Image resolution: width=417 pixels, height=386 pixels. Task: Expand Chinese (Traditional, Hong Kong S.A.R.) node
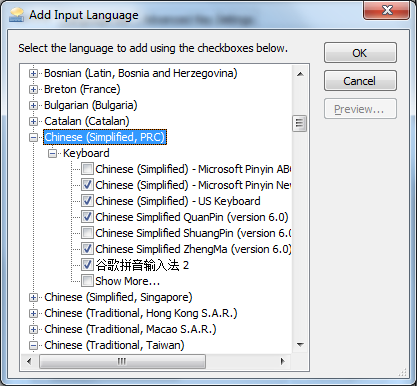pyautogui.click(x=33, y=313)
